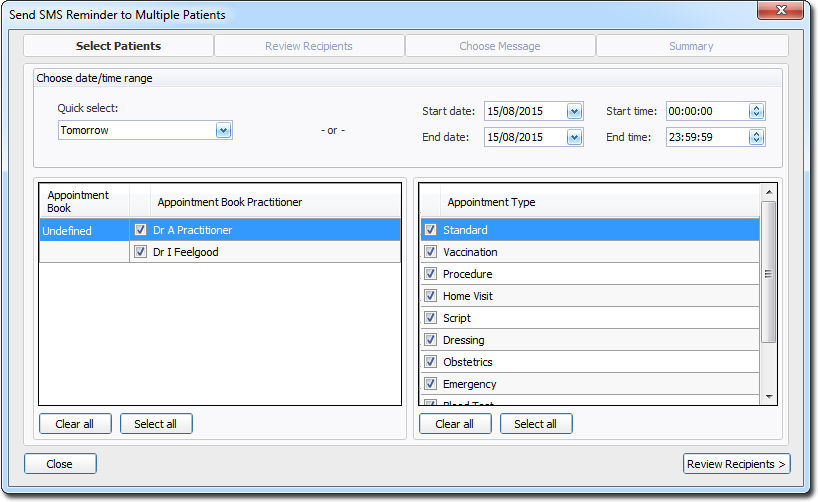Go to the Choose Message tab
Viewport: 818px width, 502px height.
tap(500, 46)
